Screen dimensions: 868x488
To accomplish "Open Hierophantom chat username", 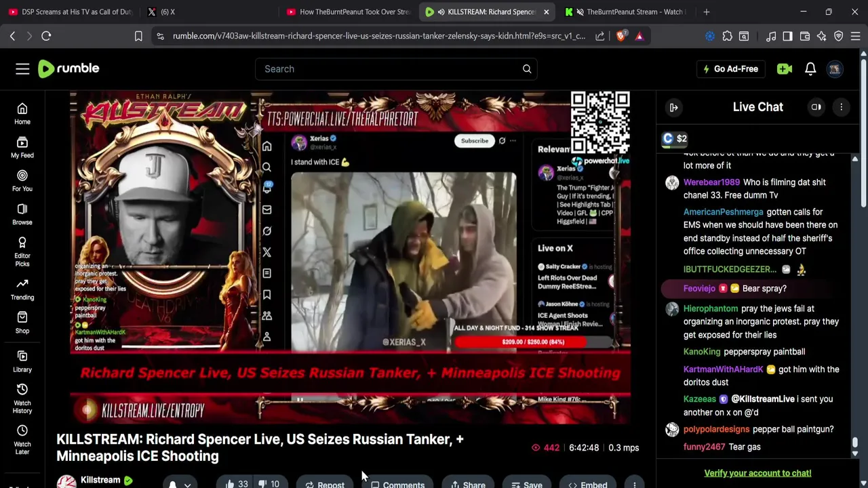I will click(711, 308).
